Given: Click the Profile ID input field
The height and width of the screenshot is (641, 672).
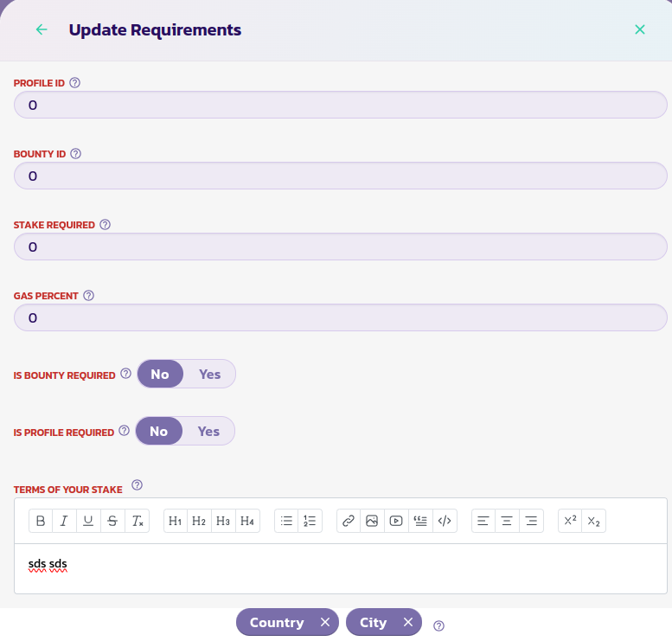Looking at the screenshot, I should [340, 105].
